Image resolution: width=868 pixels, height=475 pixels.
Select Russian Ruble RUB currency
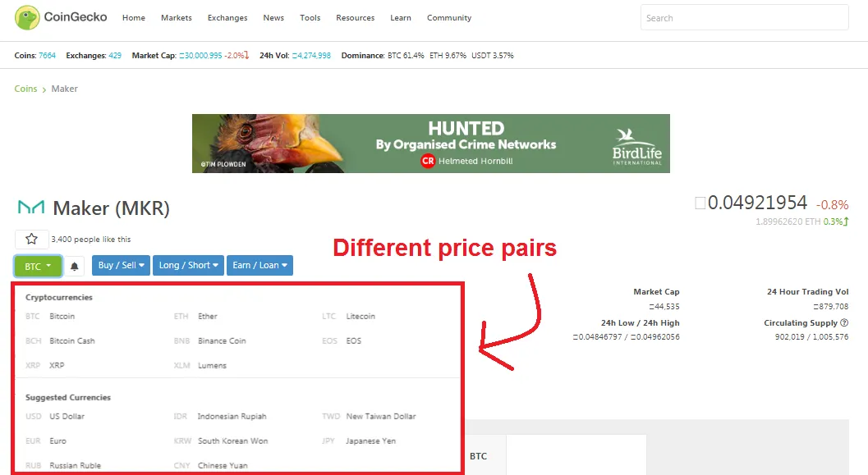tap(63, 465)
